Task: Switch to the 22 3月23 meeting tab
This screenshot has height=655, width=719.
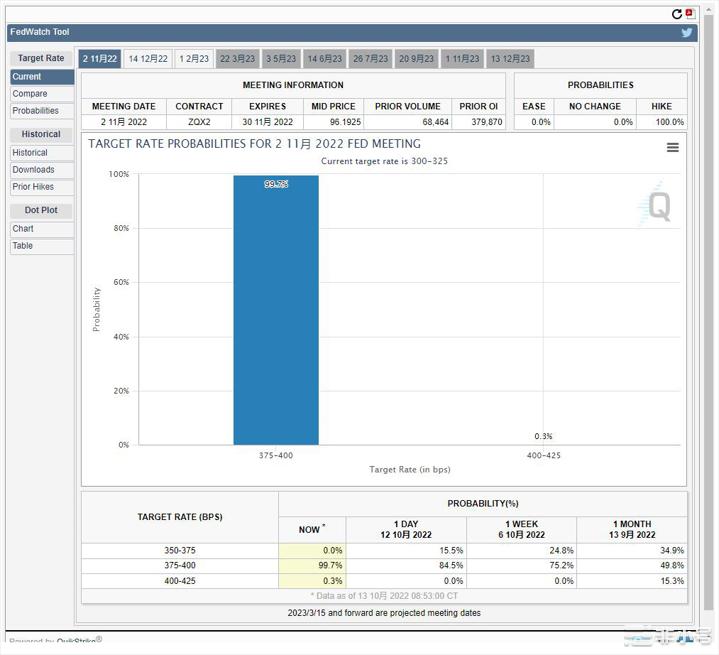Action: point(238,59)
